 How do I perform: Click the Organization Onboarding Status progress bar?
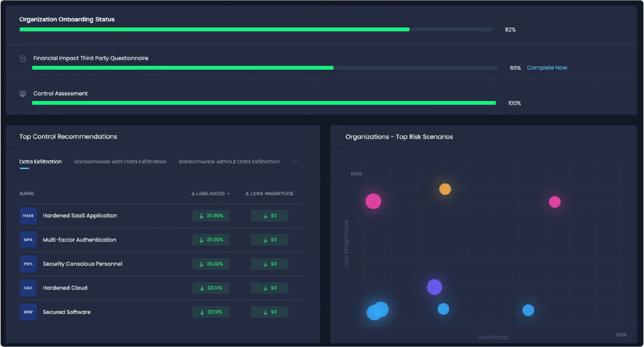pos(256,30)
